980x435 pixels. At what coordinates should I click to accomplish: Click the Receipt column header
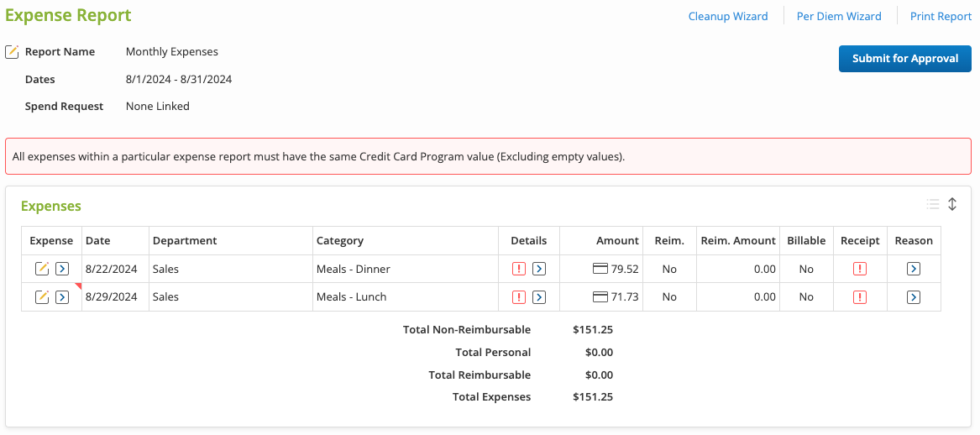pos(860,241)
